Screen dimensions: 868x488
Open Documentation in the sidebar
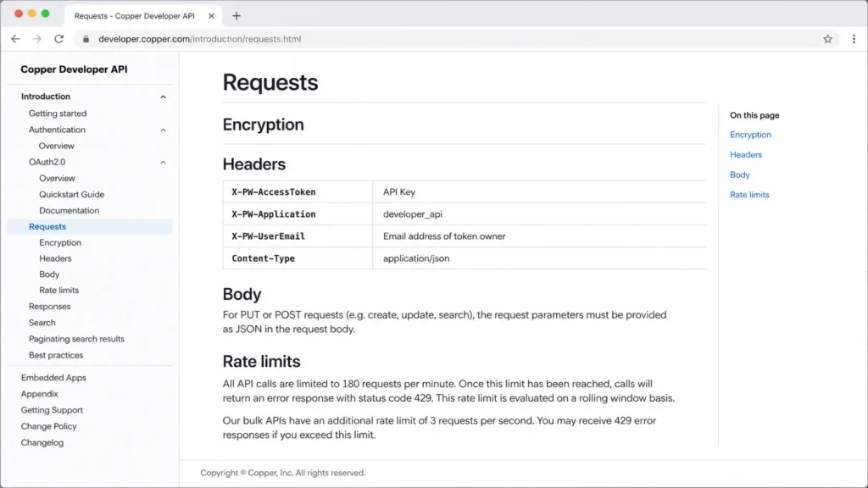click(70, 210)
